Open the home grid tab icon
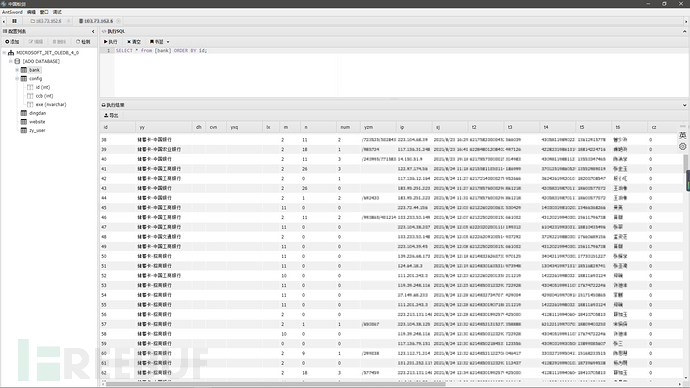690x388 pixels. click(x=14, y=21)
